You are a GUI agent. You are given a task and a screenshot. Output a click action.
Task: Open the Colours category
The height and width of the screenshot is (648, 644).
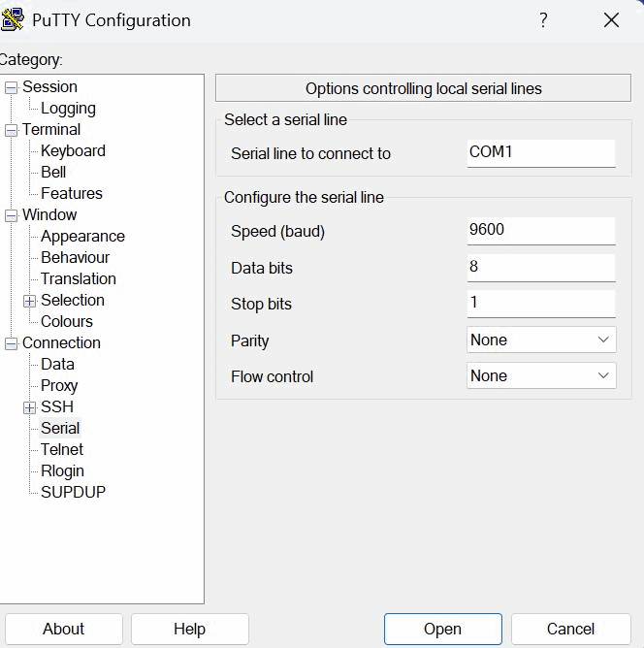67,321
